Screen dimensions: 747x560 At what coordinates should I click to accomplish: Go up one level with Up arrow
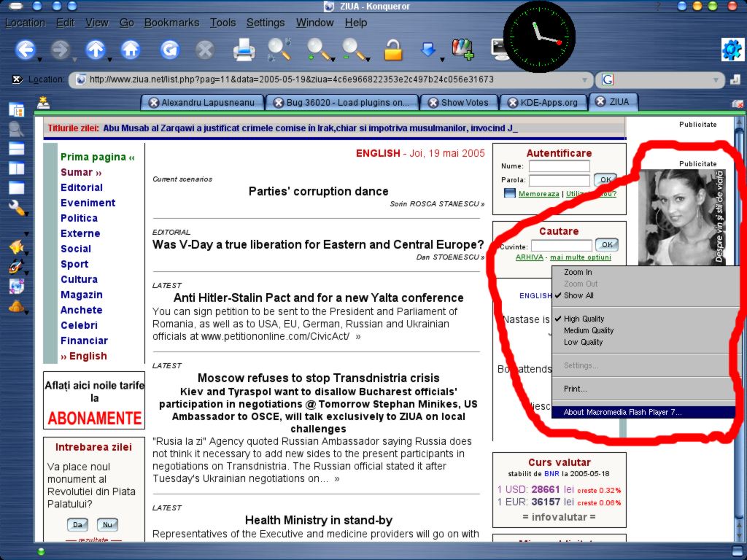point(96,50)
